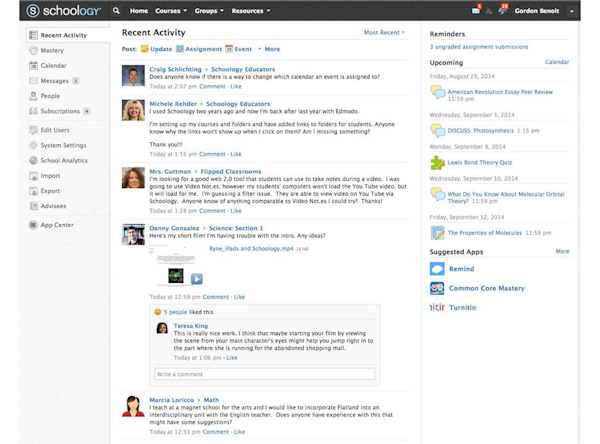Click the People sidebar icon
Image resolution: width=600 pixels, height=444 pixels.
[x=33, y=96]
